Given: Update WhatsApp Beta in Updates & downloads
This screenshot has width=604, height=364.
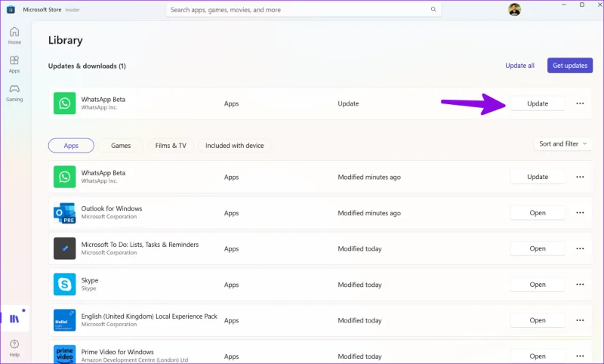Looking at the screenshot, I should click(x=538, y=103).
